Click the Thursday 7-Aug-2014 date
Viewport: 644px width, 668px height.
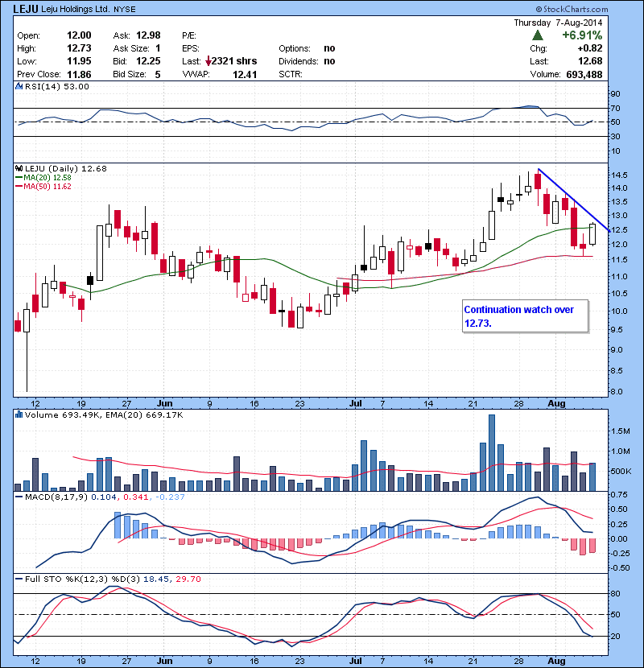pos(558,23)
